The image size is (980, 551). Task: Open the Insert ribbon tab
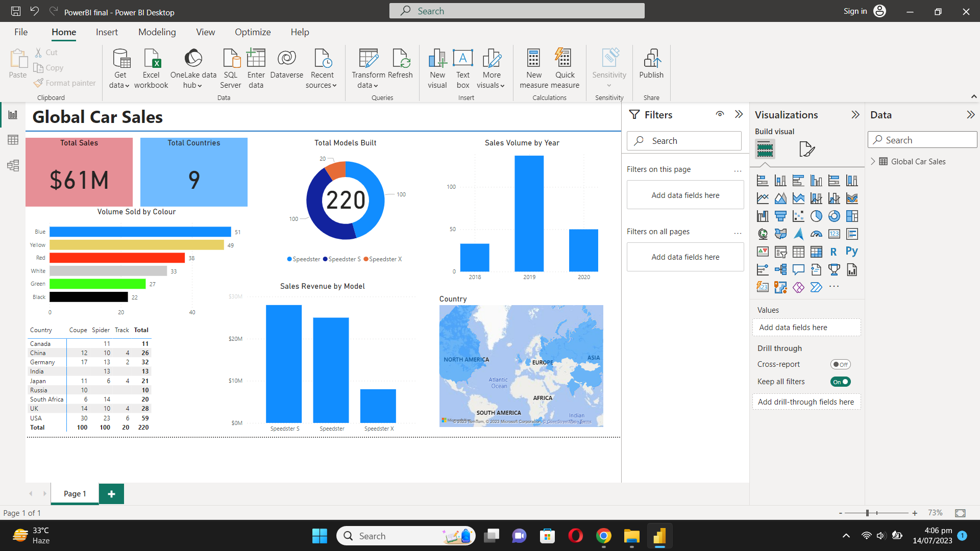(x=107, y=32)
